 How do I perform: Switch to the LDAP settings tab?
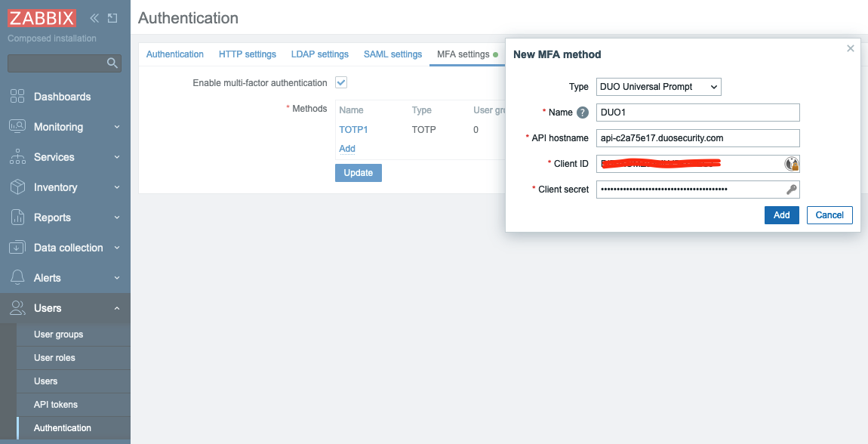(x=319, y=54)
